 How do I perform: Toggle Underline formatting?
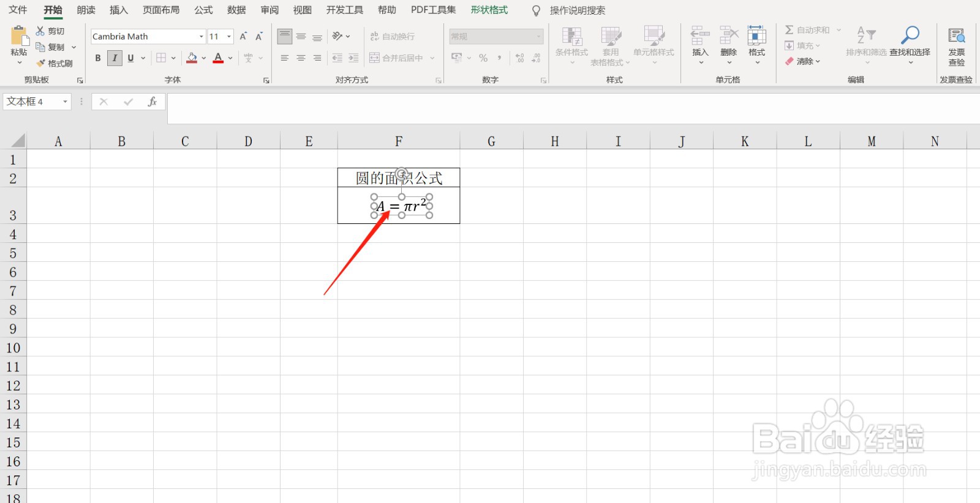130,58
